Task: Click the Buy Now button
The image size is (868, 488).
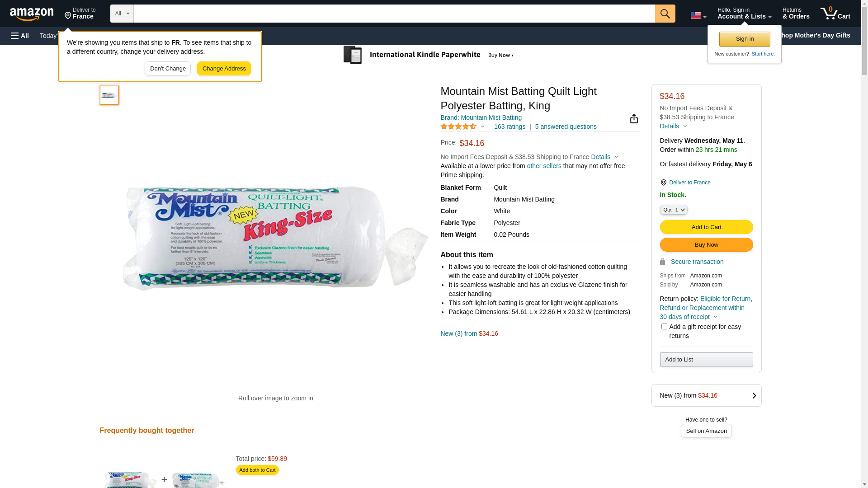Action: click(x=706, y=245)
